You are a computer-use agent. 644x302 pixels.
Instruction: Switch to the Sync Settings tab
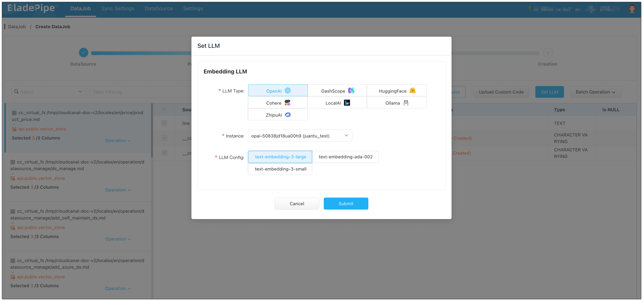coord(118,8)
